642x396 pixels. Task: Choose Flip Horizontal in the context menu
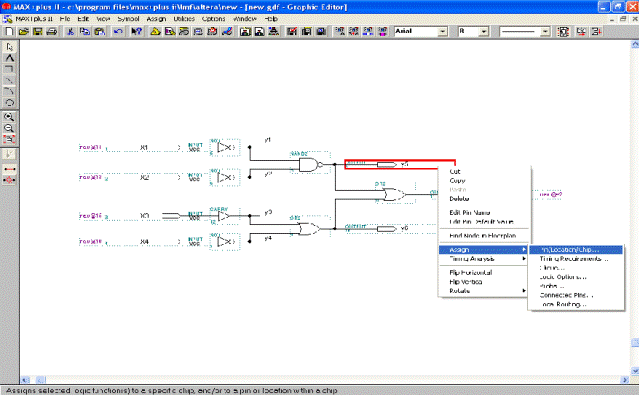coord(471,273)
